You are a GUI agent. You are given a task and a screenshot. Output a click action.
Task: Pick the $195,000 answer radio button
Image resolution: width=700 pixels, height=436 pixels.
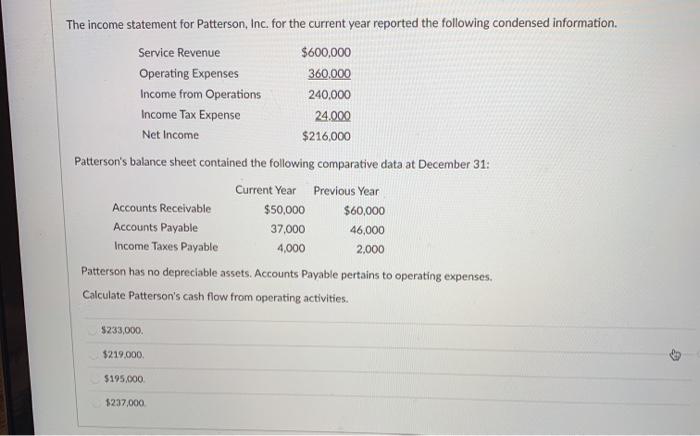click(95, 379)
